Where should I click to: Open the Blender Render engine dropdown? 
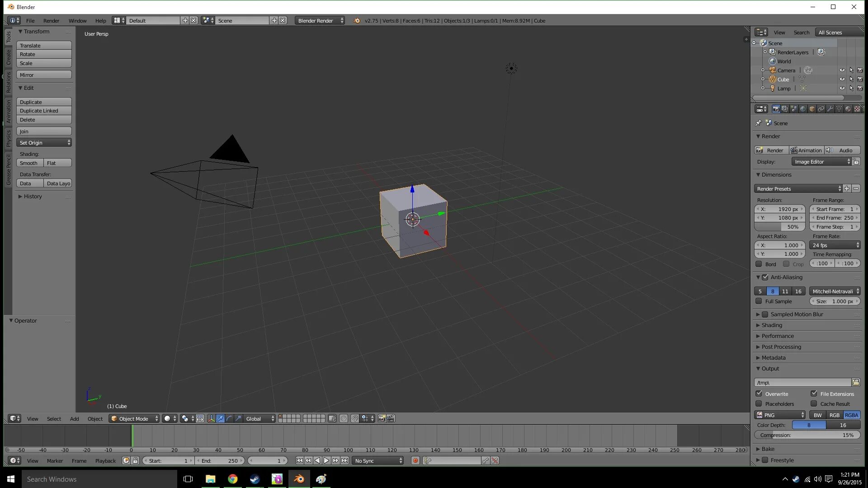[320, 20]
